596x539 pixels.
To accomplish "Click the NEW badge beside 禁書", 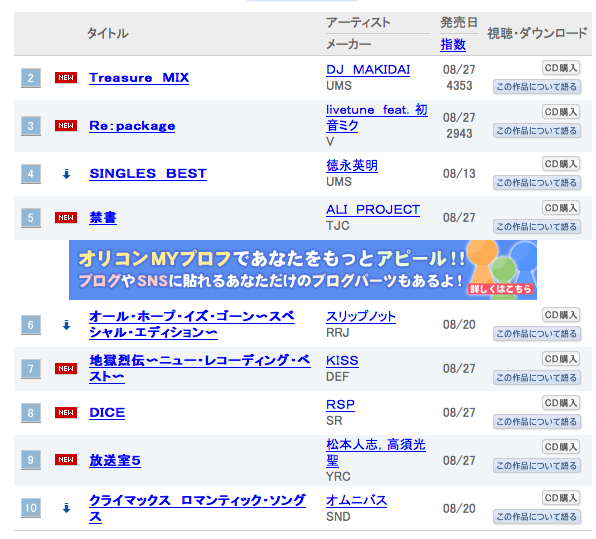I will pos(66,217).
